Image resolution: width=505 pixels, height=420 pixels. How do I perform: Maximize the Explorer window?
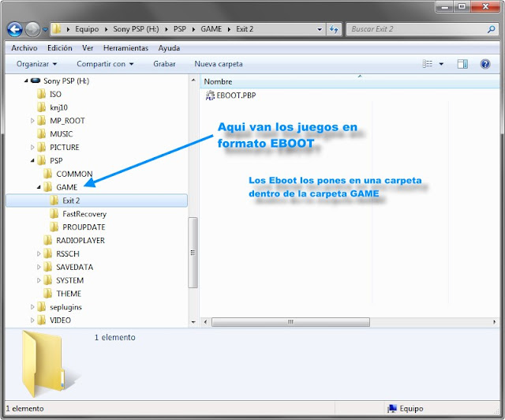coord(462,6)
